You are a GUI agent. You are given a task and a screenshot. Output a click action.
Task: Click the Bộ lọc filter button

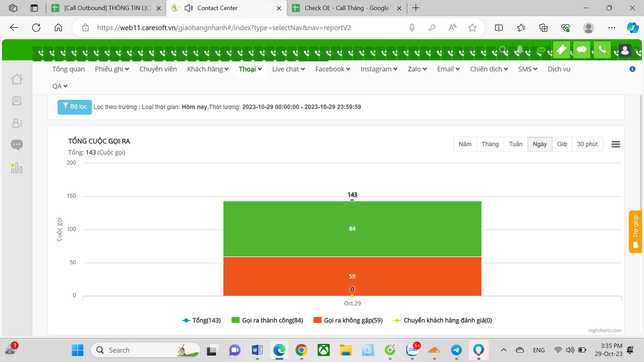75,107
